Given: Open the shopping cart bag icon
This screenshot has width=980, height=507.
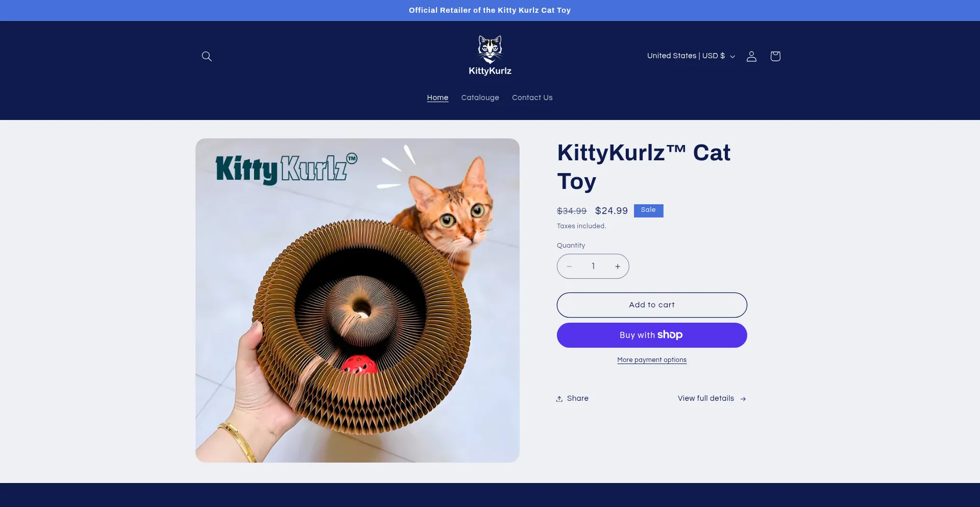Looking at the screenshot, I should (x=775, y=56).
